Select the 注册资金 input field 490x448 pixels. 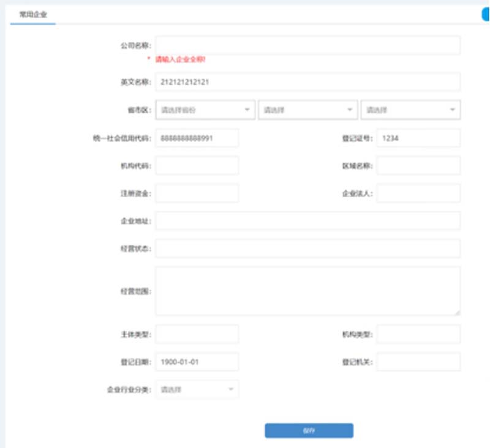[x=197, y=193]
